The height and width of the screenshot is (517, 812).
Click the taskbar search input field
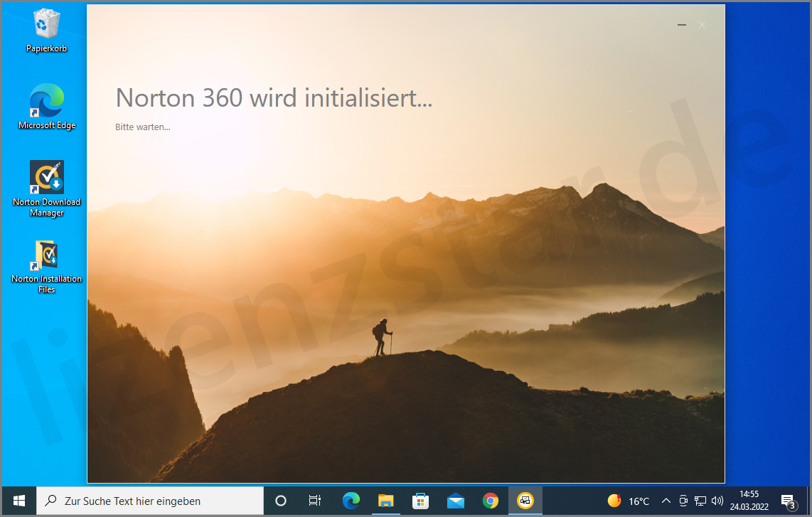[149, 501]
